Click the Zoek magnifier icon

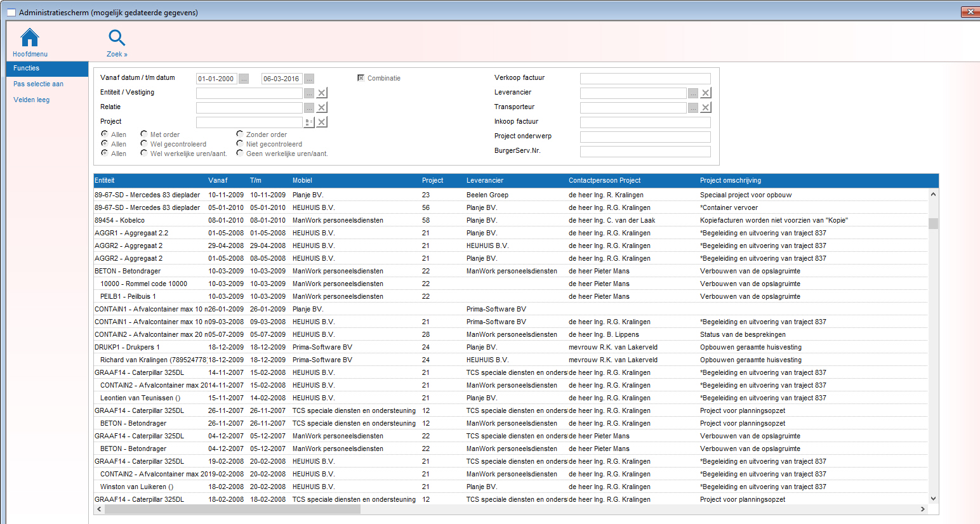tap(117, 38)
